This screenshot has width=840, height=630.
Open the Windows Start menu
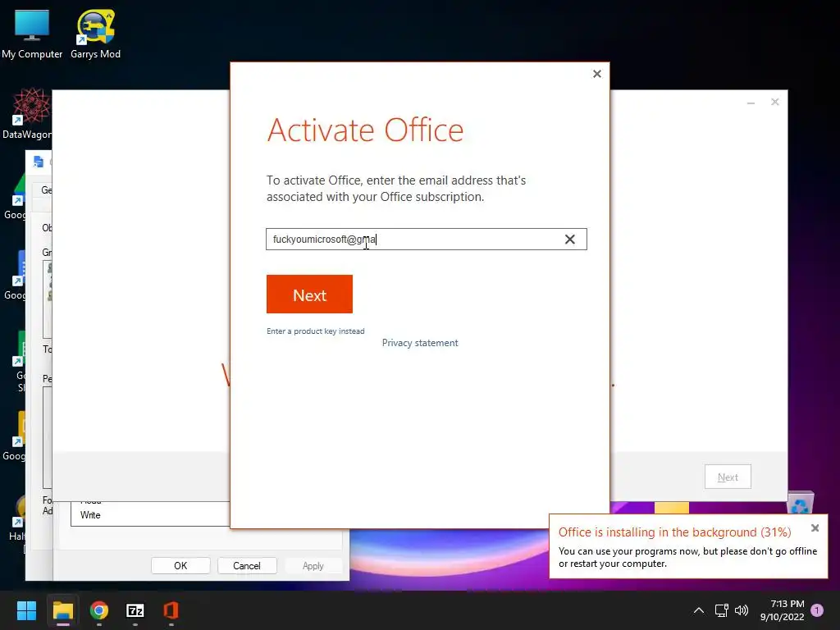[x=26, y=610]
